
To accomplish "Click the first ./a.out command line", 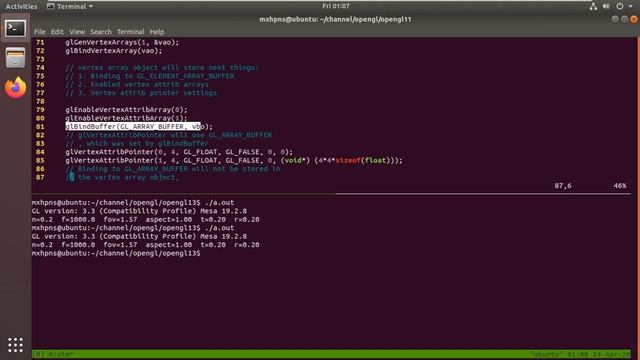I will point(133,202).
